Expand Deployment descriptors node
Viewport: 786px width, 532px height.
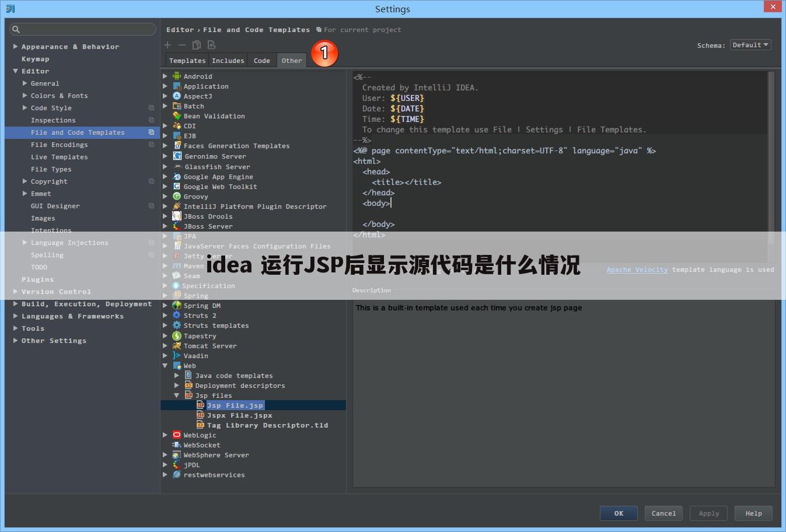(x=177, y=385)
